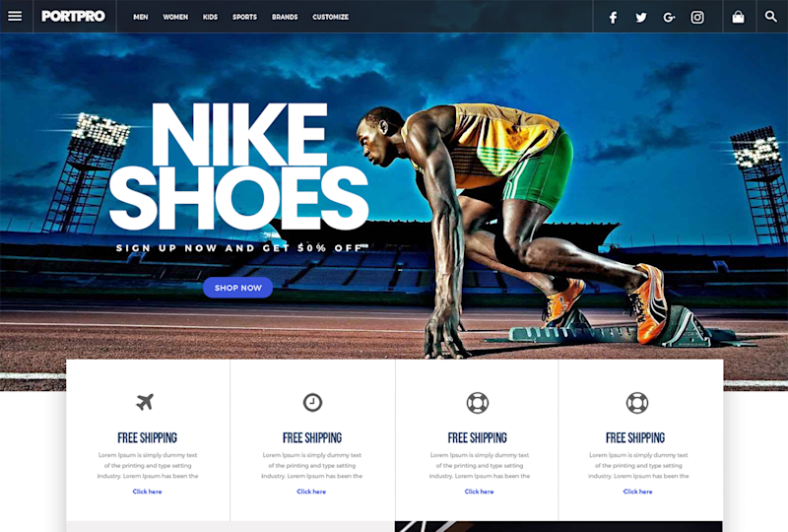Screen dimensions: 788x532
Task: Click 'Click here' under the clock card
Action: click(311, 492)
